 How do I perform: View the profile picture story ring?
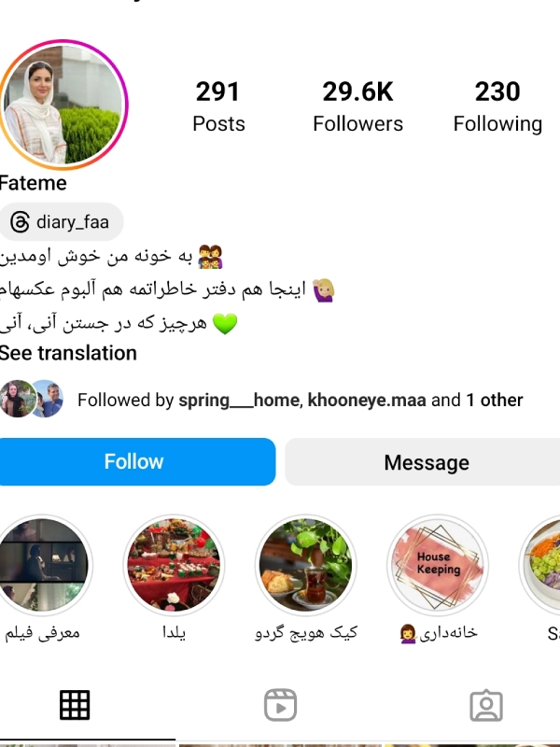pos(63,105)
